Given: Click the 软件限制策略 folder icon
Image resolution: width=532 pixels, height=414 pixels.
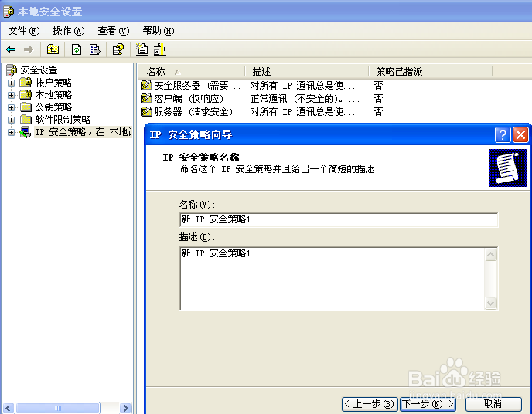Looking at the screenshot, I should (x=26, y=119).
